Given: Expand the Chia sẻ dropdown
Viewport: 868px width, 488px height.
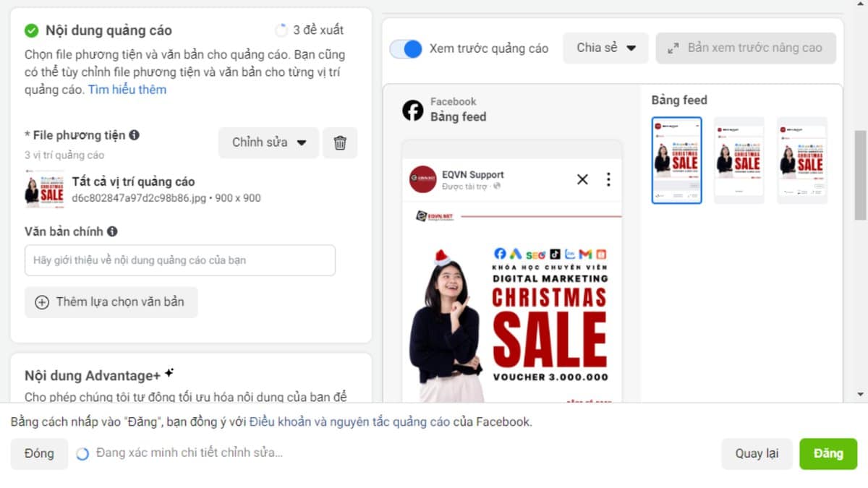Looking at the screenshot, I should 605,48.
